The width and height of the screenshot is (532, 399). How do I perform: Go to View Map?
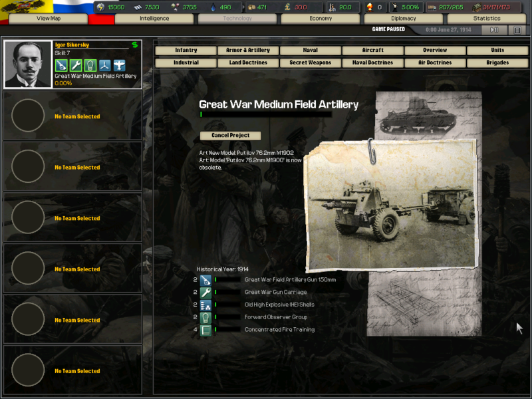tap(48, 19)
